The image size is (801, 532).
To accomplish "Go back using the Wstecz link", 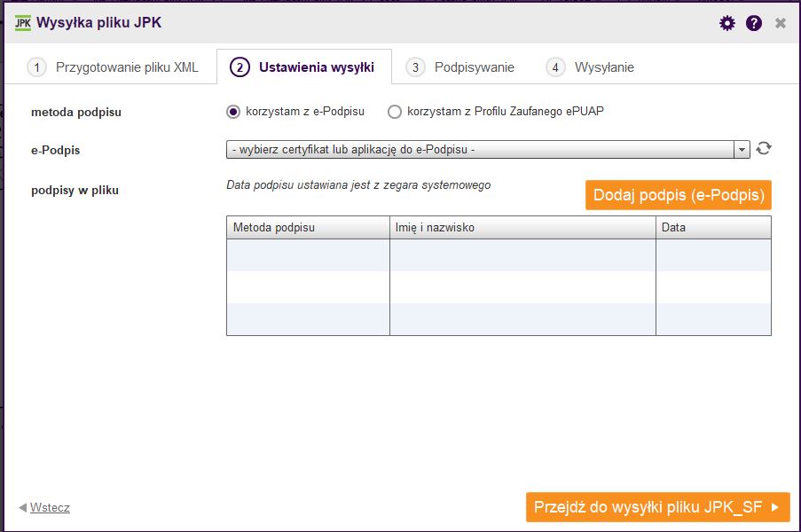I will pos(50,507).
